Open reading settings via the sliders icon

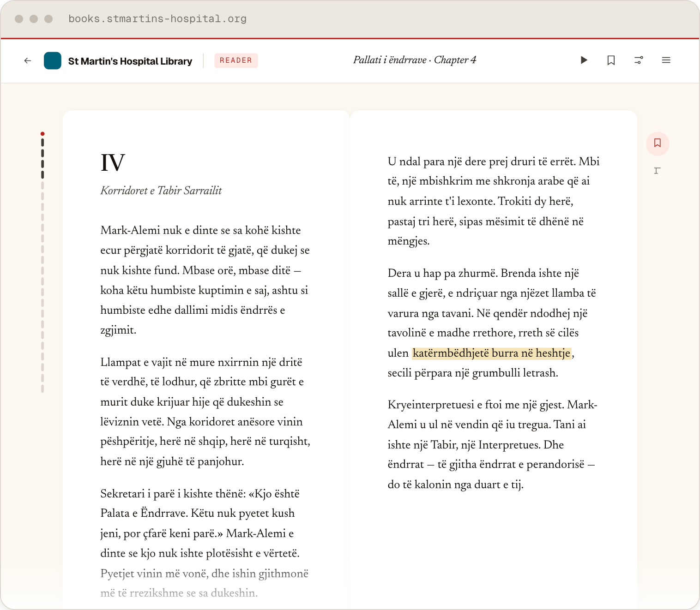tap(639, 60)
